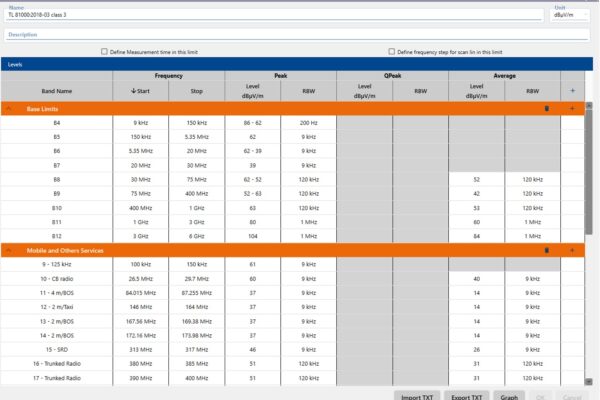The width and height of the screenshot is (600, 400).
Task: Add band to Mobile and Others Services
Action: pos(571,250)
